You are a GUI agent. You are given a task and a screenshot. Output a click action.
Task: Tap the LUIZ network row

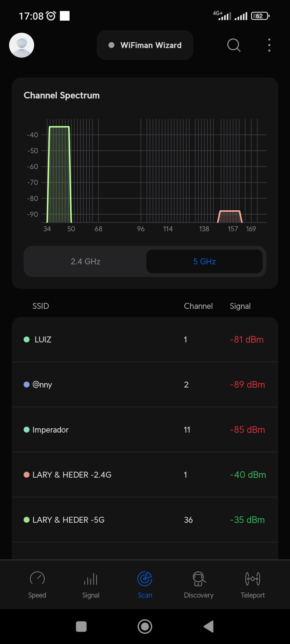pos(145,339)
